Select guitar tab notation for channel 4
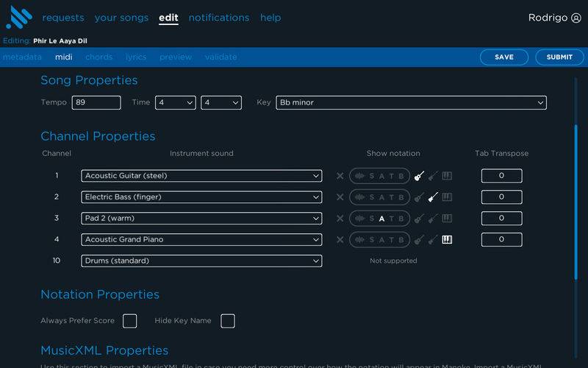 (x=419, y=239)
